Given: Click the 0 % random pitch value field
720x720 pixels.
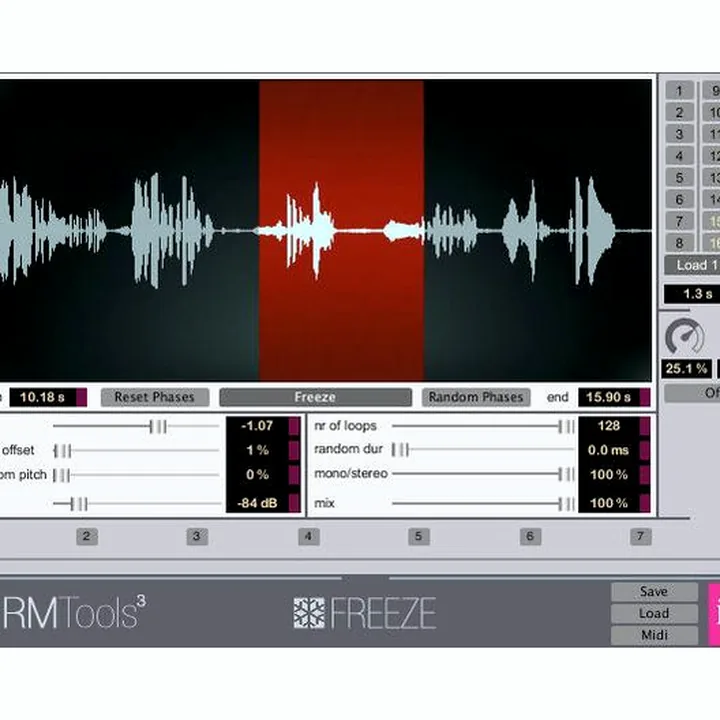Looking at the screenshot, I should (x=258, y=474).
